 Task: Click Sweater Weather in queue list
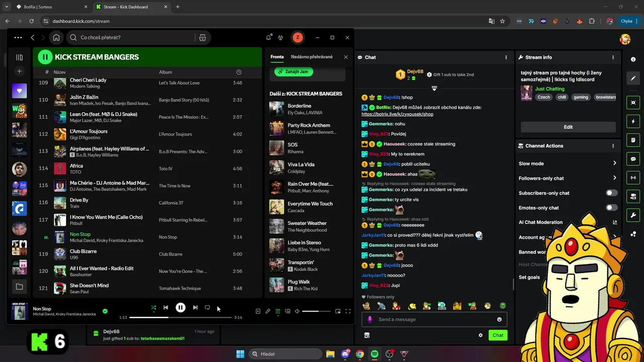coord(308,226)
